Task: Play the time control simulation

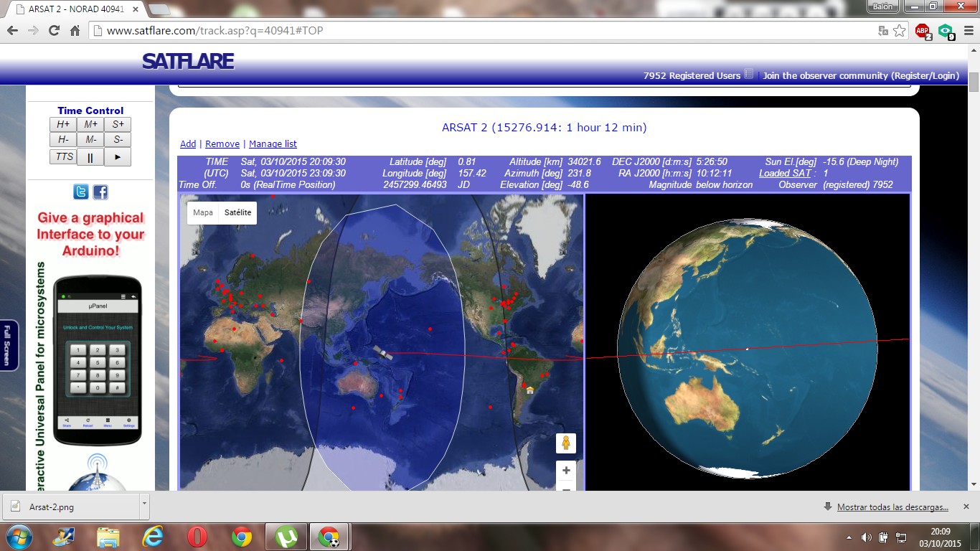Action: 118,157
